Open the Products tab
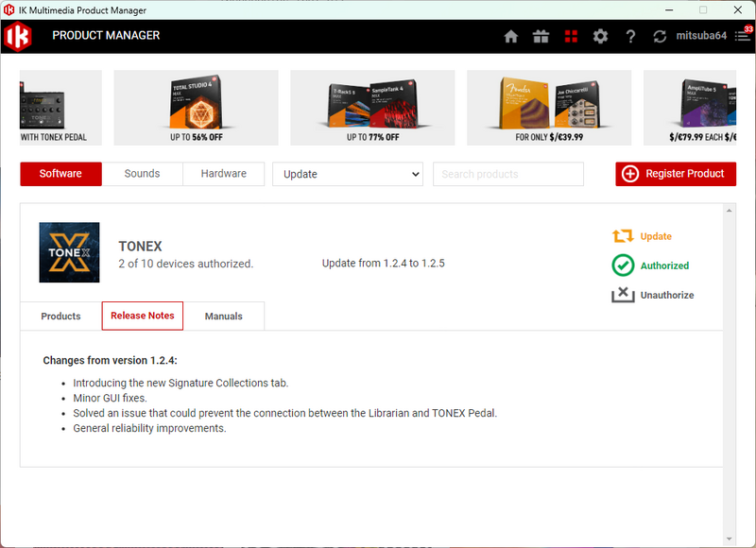This screenshot has height=548, width=756. 60,317
